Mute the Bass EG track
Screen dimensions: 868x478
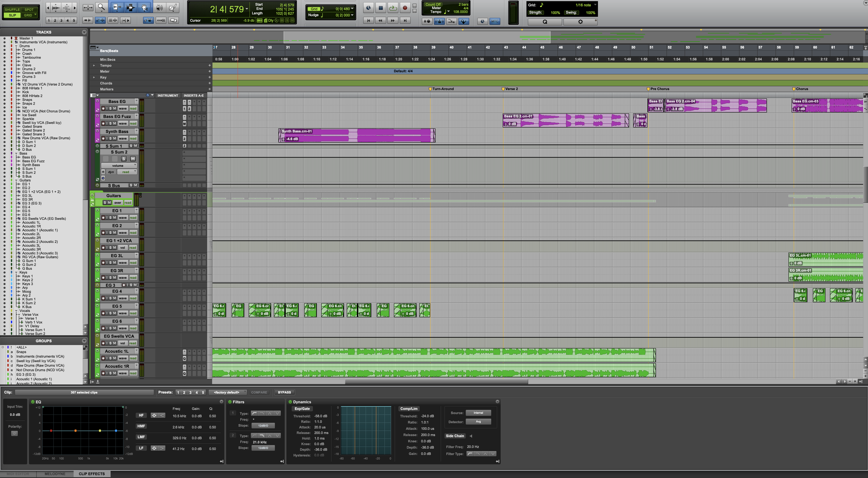[115, 109]
